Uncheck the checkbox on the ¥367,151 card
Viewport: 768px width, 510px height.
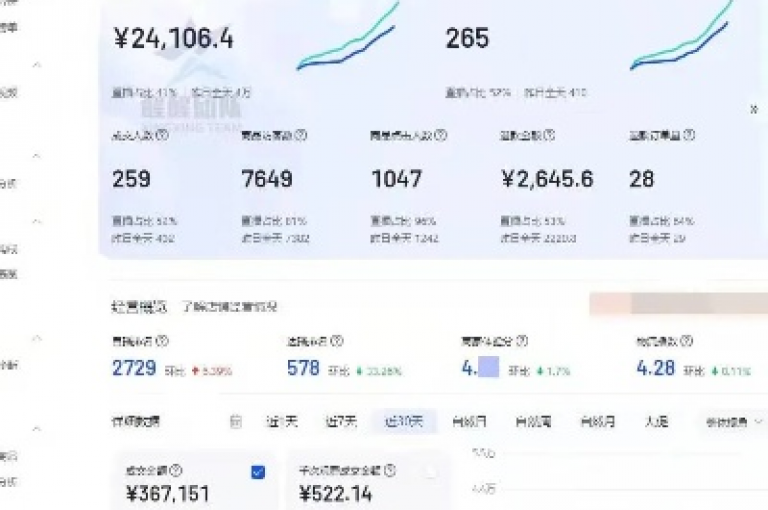tap(258, 472)
